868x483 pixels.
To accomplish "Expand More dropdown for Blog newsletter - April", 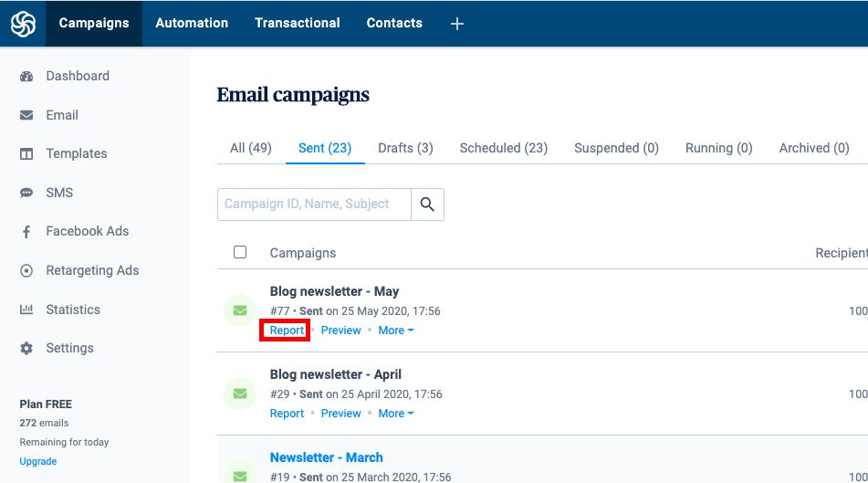I will pos(396,414).
